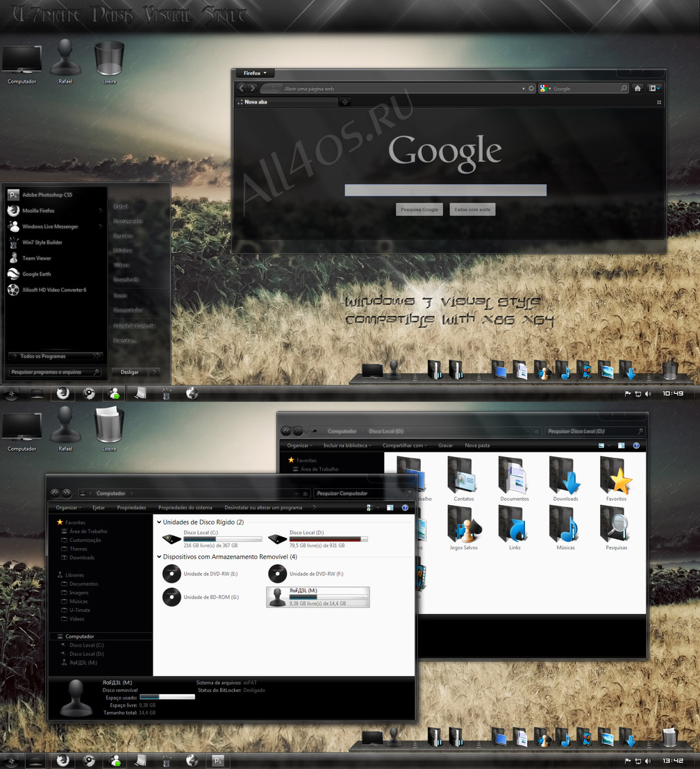Open Executar... from Start menu
700x769 pixels.
125,340
